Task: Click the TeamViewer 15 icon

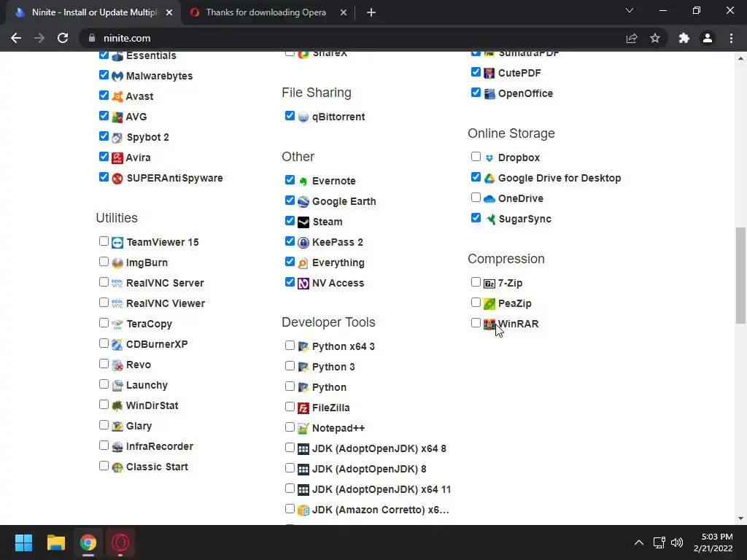Action: pyautogui.click(x=117, y=242)
